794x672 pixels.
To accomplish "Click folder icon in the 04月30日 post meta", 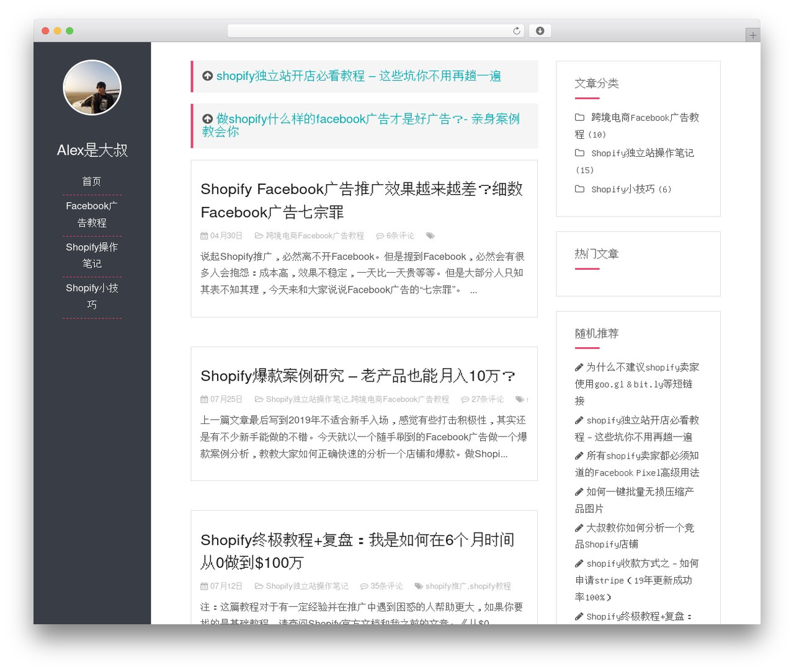I will 259,236.
